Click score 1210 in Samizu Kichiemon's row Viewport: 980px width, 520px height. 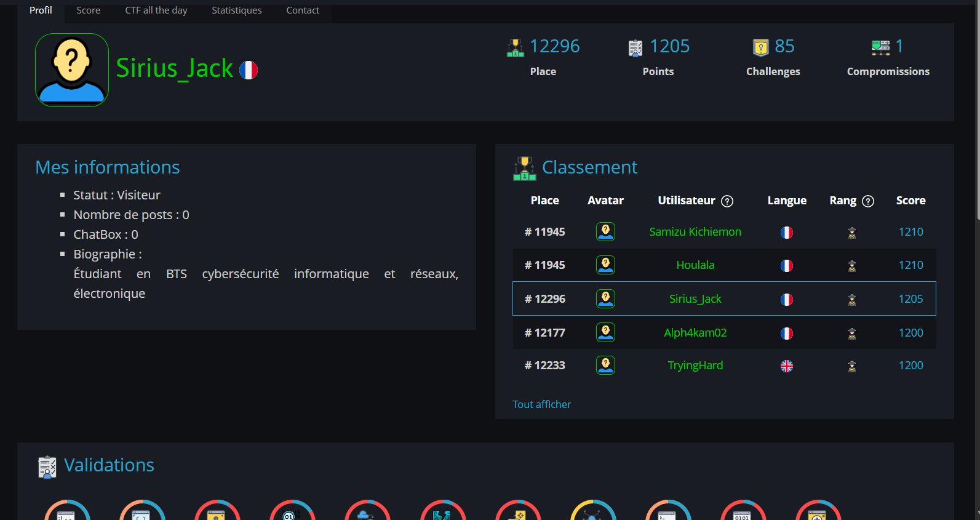(910, 232)
